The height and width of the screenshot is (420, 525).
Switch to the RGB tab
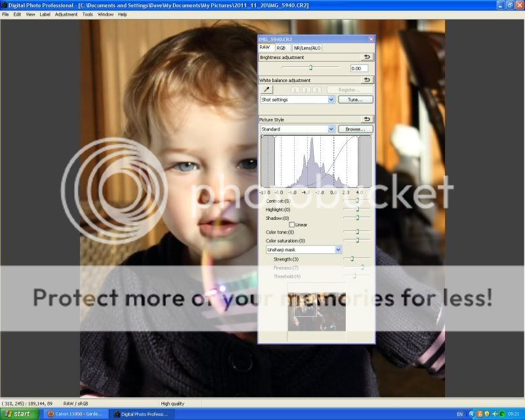tap(281, 48)
